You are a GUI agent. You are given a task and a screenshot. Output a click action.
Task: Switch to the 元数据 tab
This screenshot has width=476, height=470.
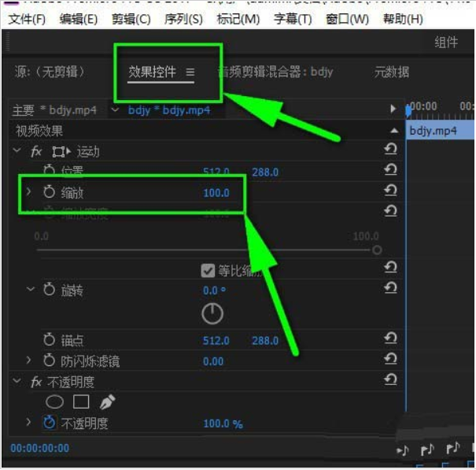click(x=392, y=72)
